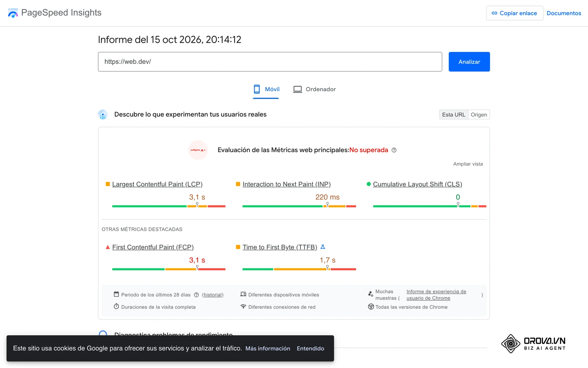Viewport: 588px width, 368px height.
Task: Select the Origen toggle option
Action: [479, 115]
